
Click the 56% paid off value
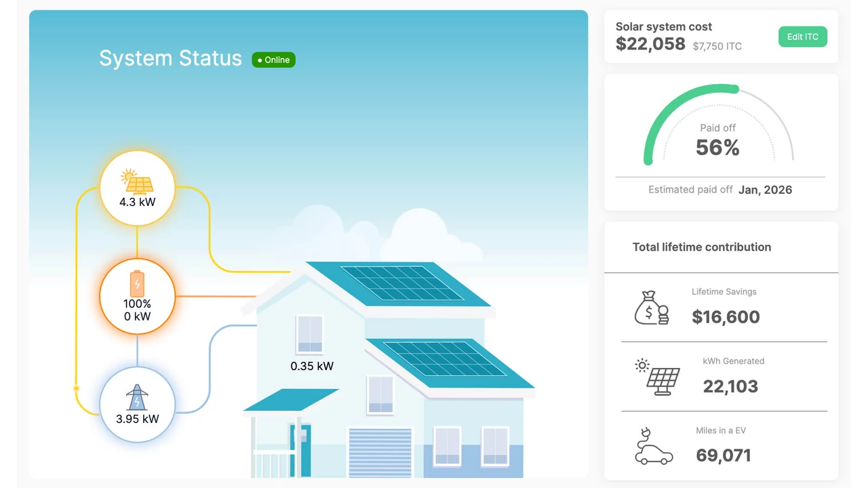tap(717, 148)
